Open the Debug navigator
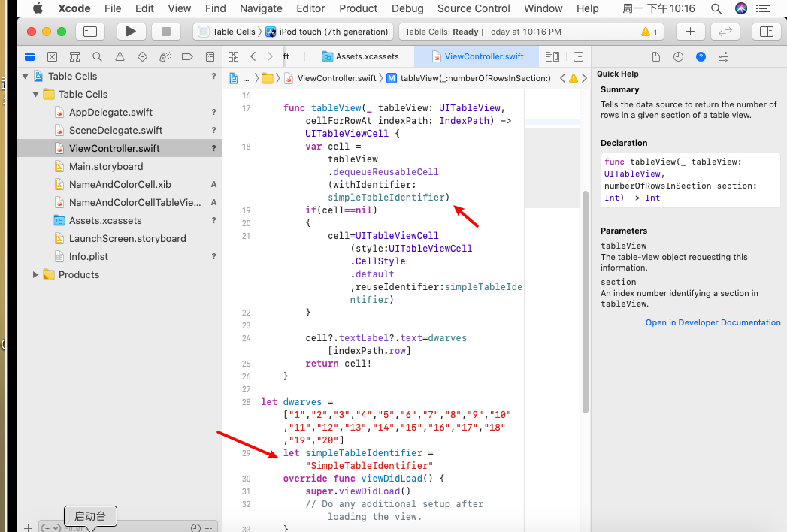787x532 pixels. pos(165,56)
